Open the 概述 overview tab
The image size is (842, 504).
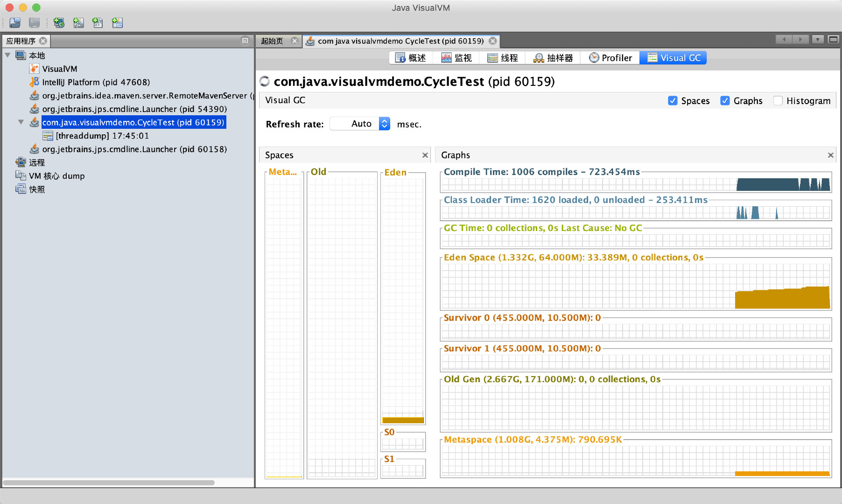tap(411, 58)
